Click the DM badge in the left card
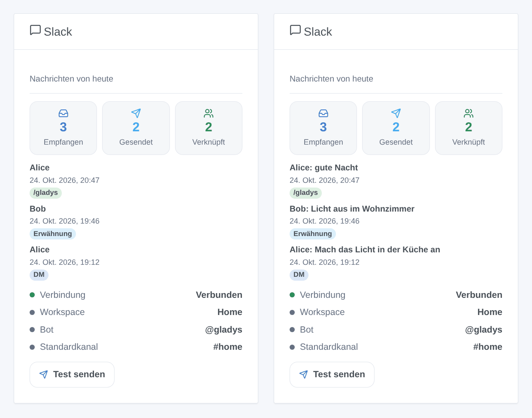 pos(39,275)
